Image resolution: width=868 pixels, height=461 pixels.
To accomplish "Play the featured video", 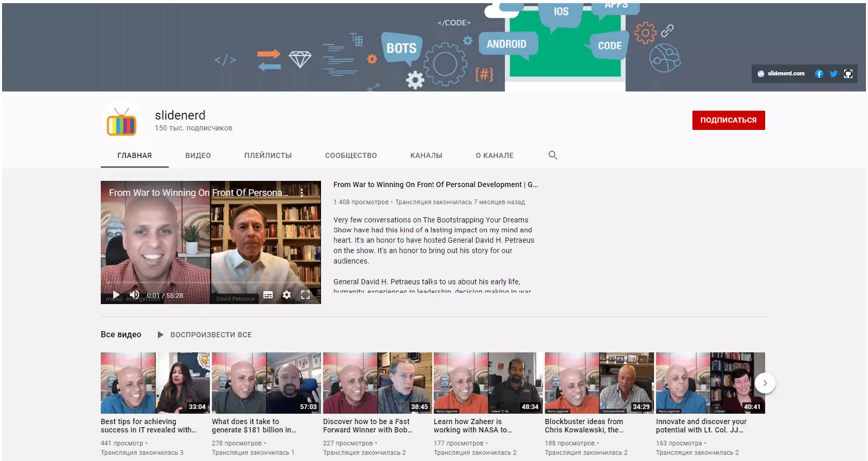I will tap(116, 295).
